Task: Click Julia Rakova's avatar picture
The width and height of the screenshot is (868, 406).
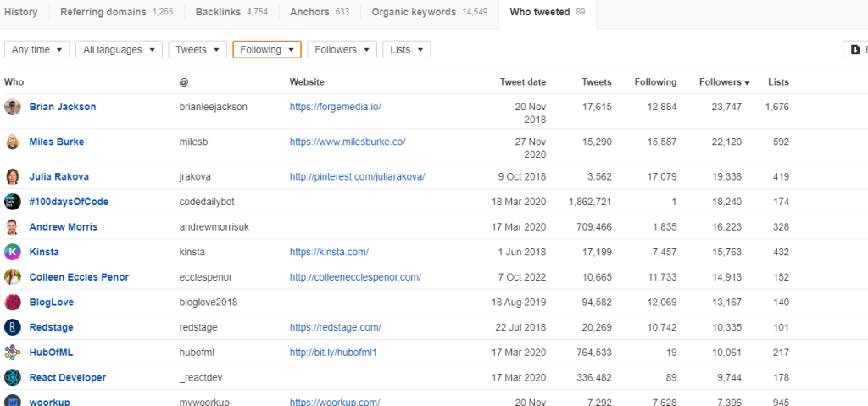Action: click(x=12, y=176)
